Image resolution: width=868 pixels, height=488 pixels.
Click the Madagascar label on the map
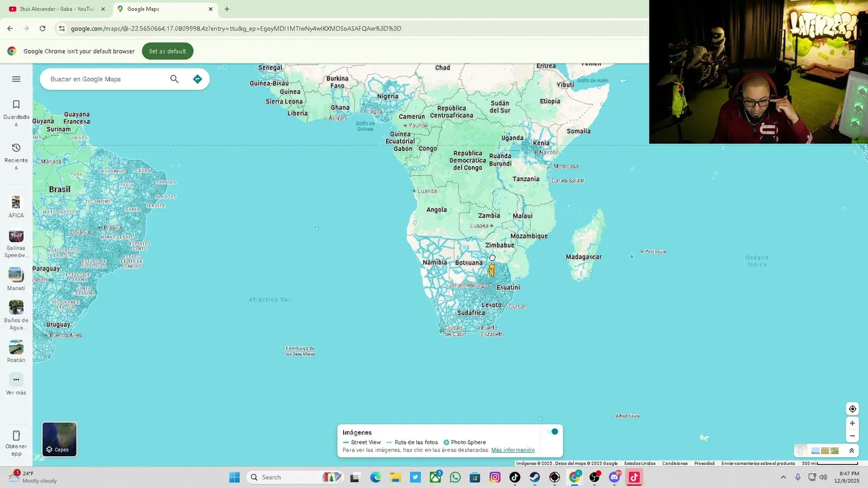584,257
